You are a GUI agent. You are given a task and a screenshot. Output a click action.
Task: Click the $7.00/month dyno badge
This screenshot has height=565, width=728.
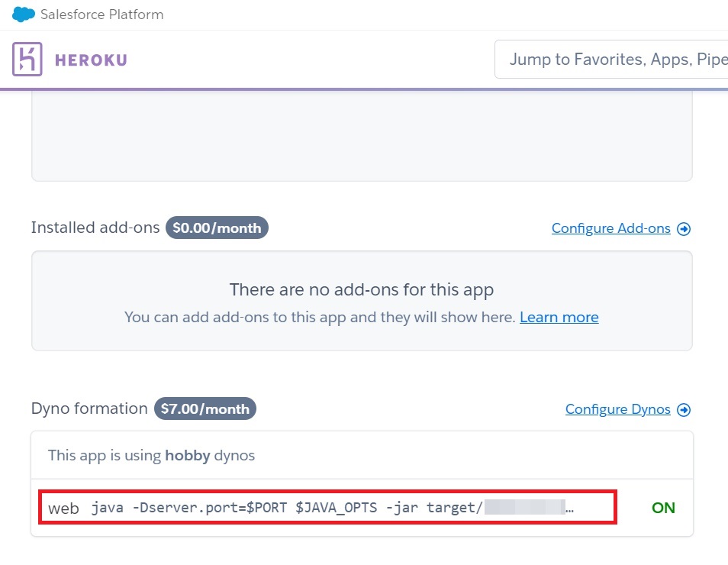(205, 408)
